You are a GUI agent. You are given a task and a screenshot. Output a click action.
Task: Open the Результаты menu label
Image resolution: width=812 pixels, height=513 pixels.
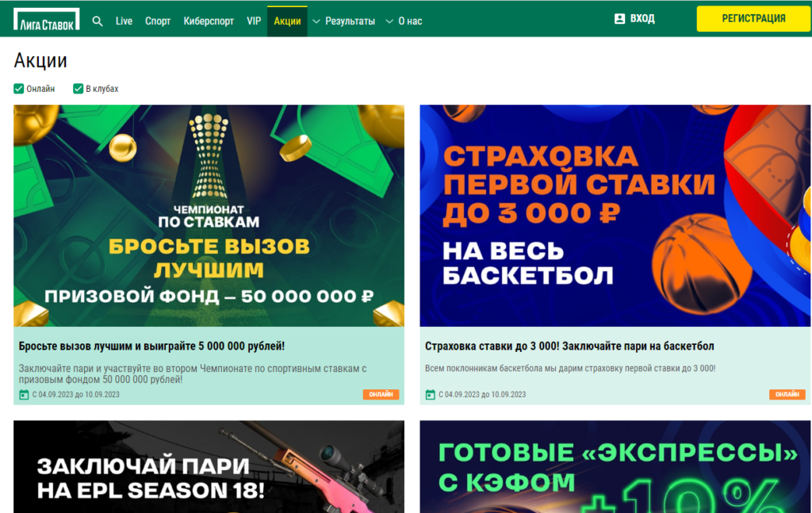point(350,21)
